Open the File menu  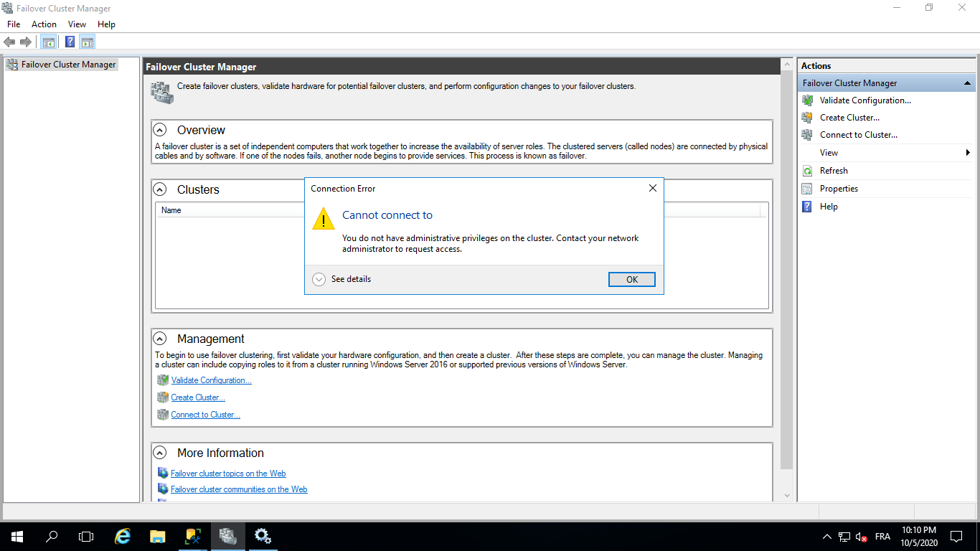tap(14, 24)
